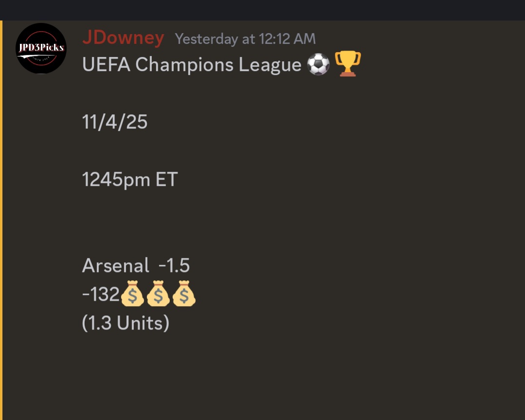Click the last money bag emoji
525x420 pixels.
184,294
